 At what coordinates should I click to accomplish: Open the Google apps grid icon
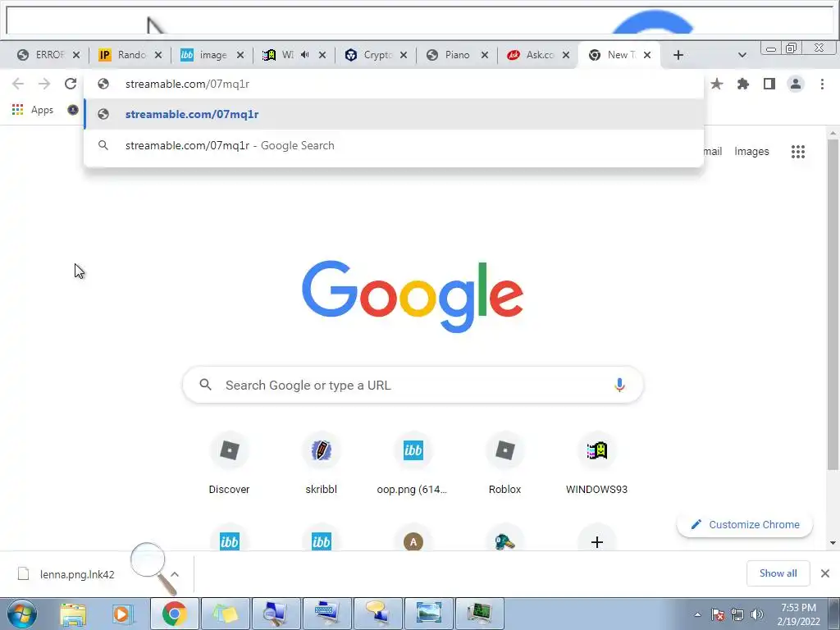[x=797, y=152]
